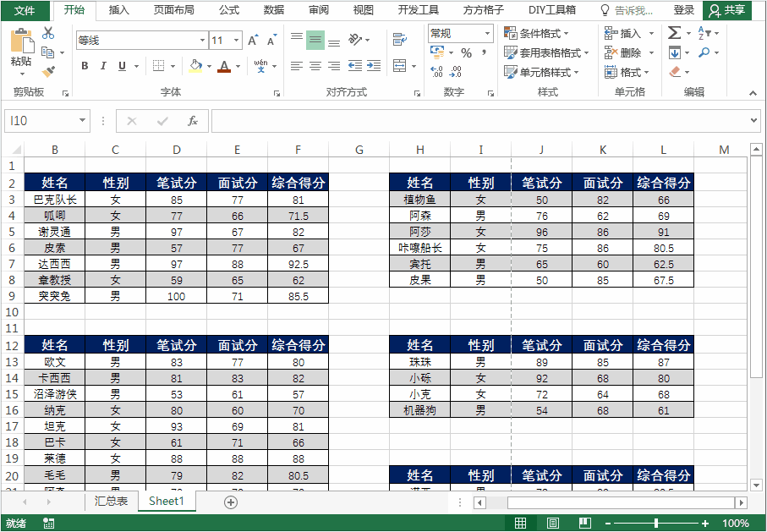Click the text orientation icon
The height and width of the screenshot is (532, 767).
click(355, 40)
